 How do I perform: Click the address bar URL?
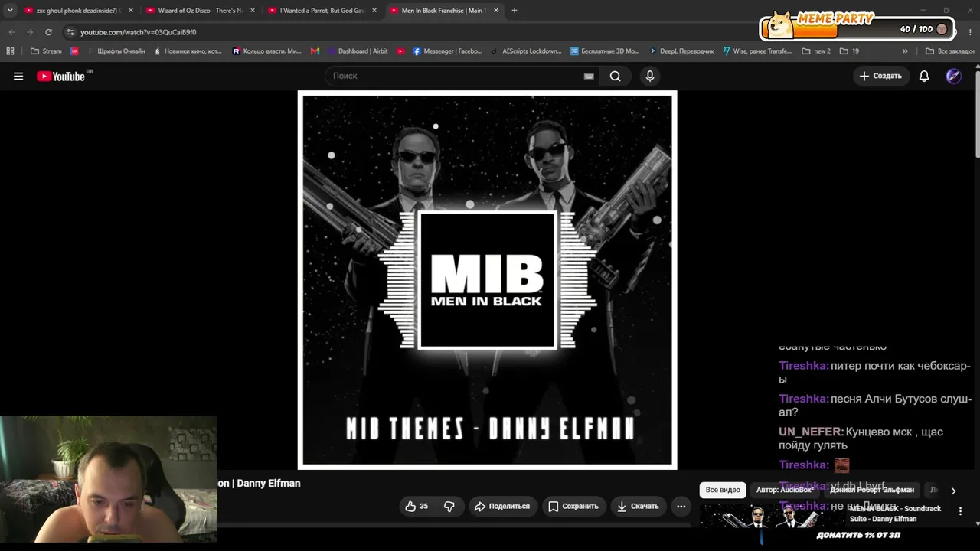139,32
